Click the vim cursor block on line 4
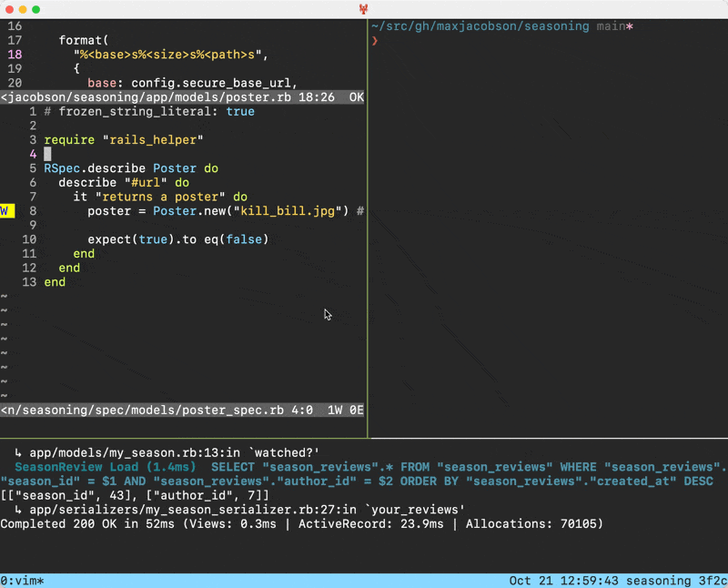Viewport: 728px width, 588px height. (47, 154)
